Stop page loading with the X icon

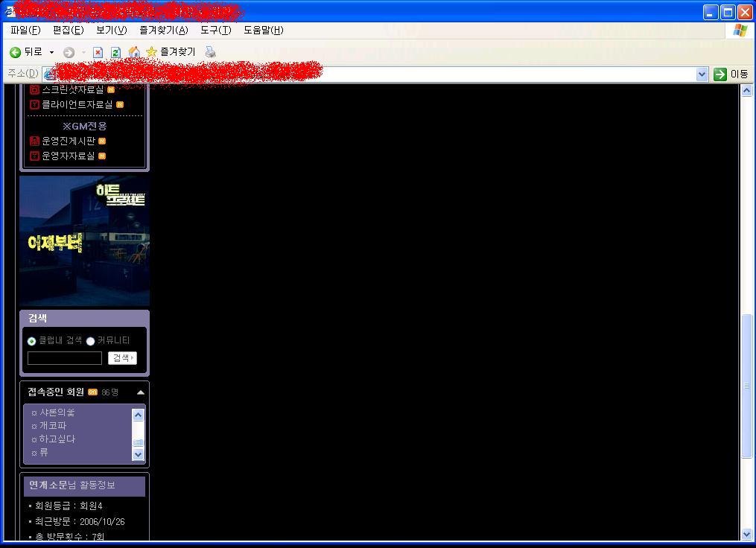pos(98,52)
